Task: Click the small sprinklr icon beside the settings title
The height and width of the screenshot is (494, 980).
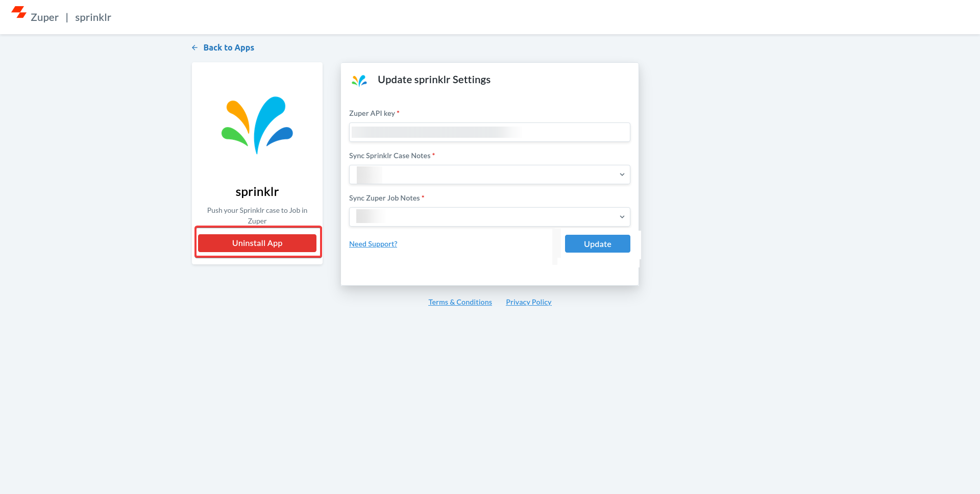Action: [359, 80]
